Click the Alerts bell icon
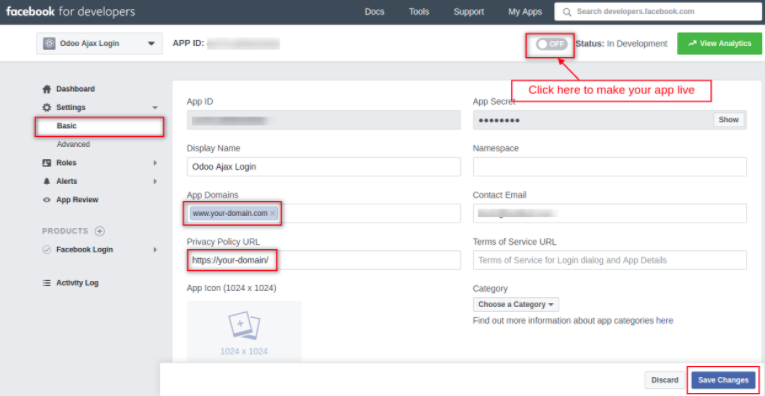The width and height of the screenshot is (765, 396). pyautogui.click(x=47, y=181)
